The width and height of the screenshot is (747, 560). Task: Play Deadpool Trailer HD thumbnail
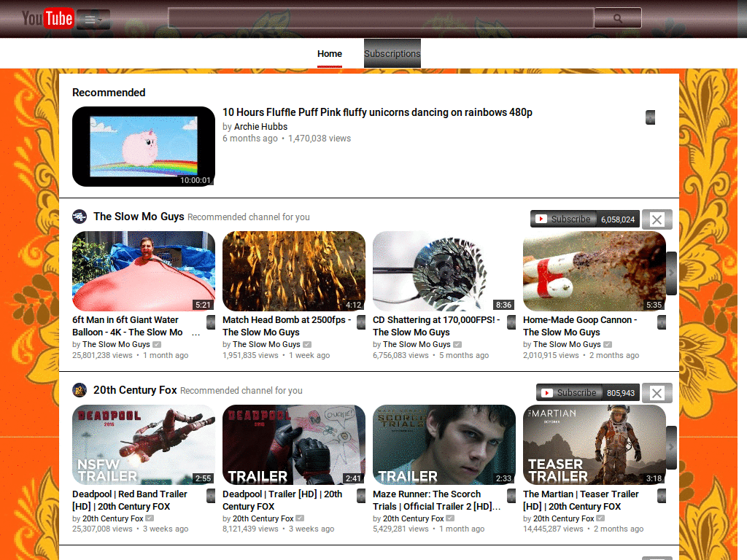pyautogui.click(x=294, y=445)
